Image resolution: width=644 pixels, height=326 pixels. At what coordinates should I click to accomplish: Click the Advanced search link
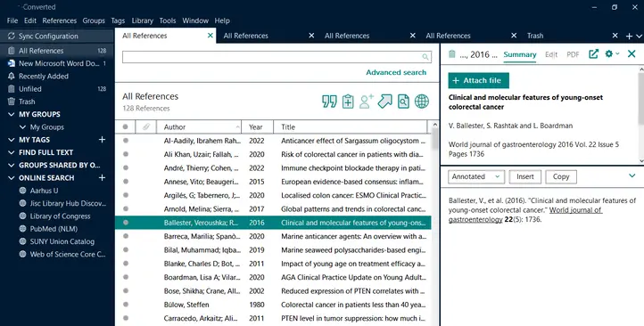coord(396,72)
